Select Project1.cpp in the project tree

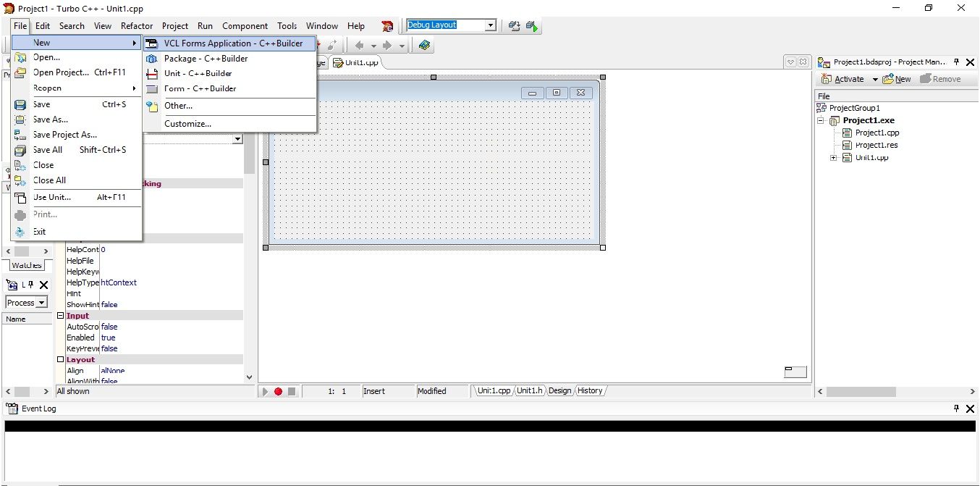pyautogui.click(x=877, y=133)
